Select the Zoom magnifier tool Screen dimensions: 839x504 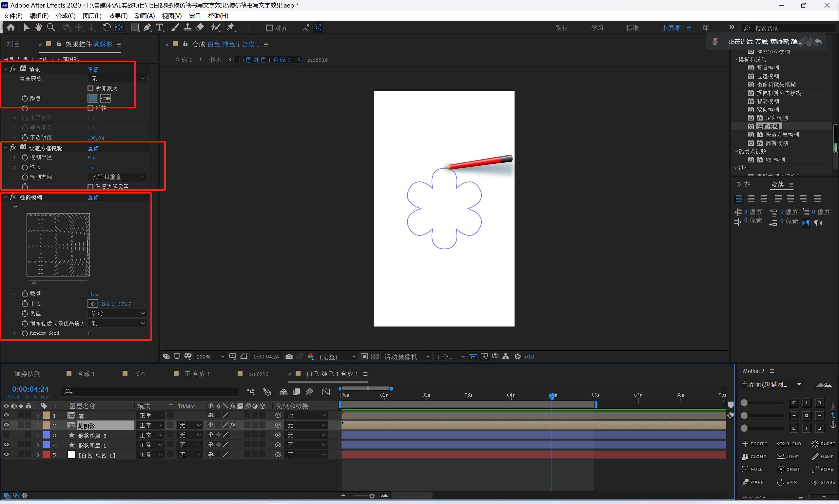pyautogui.click(x=50, y=28)
